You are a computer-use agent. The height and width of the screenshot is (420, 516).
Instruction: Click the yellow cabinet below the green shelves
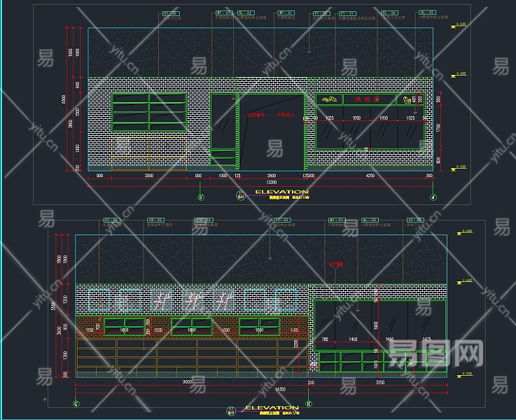[x=149, y=154]
